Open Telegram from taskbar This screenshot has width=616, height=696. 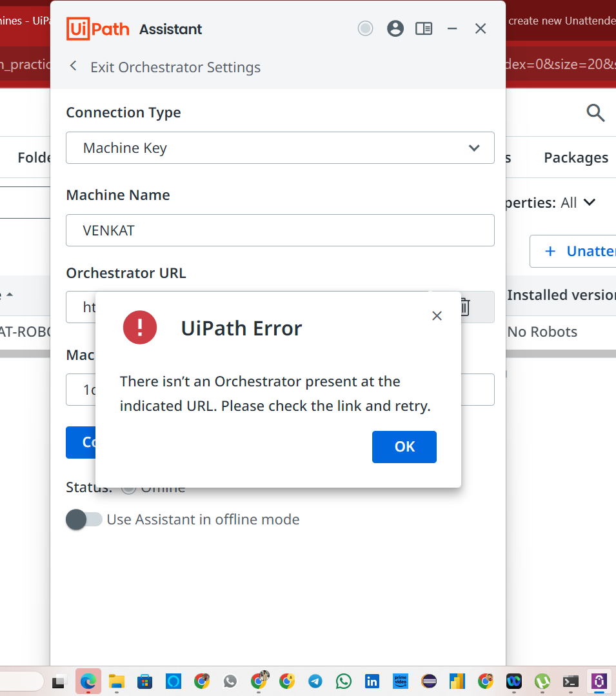[315, 681]
